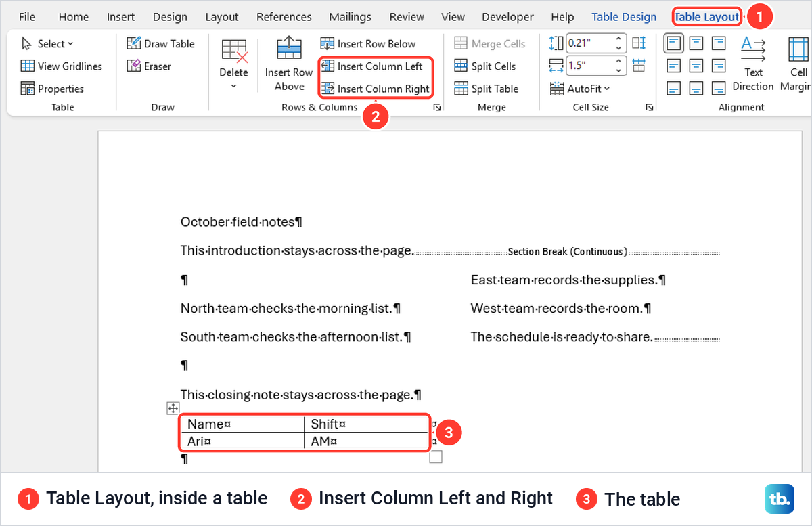Image resolution: width=812 pixels, height=526 pixels.
Task: Select Align Top Left alignment
Action: 674,44
